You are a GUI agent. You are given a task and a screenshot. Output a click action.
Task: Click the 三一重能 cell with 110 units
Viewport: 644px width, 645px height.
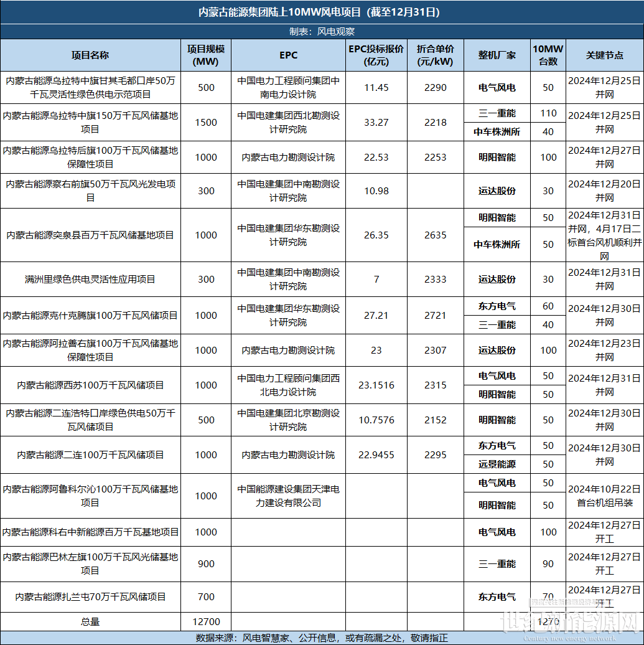(497, 113)
